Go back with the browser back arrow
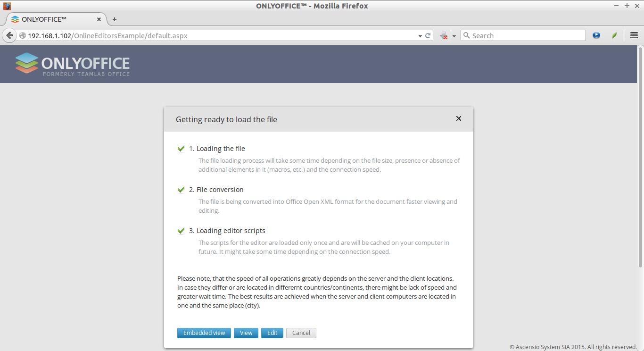Viewport: 644px width, 351px height. pos(9,35)
